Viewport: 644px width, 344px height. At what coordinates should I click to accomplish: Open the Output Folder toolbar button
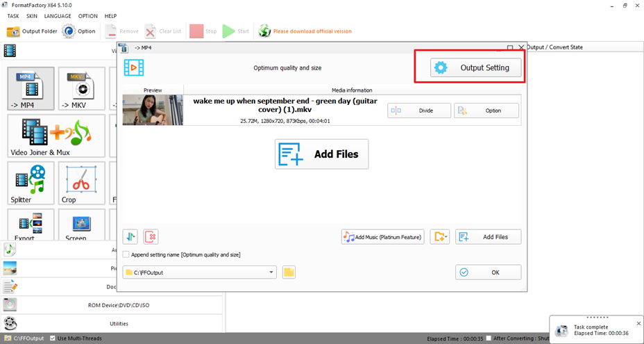(x=32, y=31)
